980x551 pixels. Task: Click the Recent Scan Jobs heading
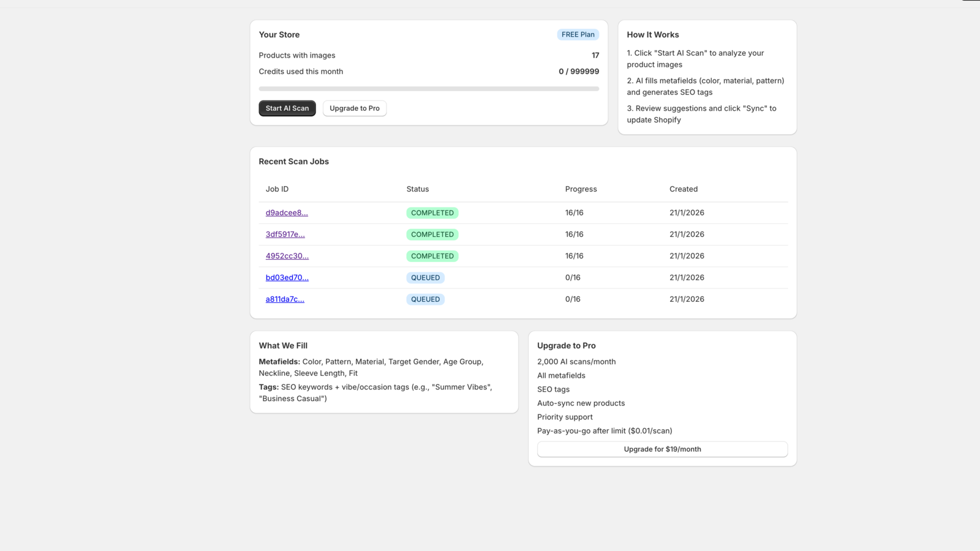293,162
